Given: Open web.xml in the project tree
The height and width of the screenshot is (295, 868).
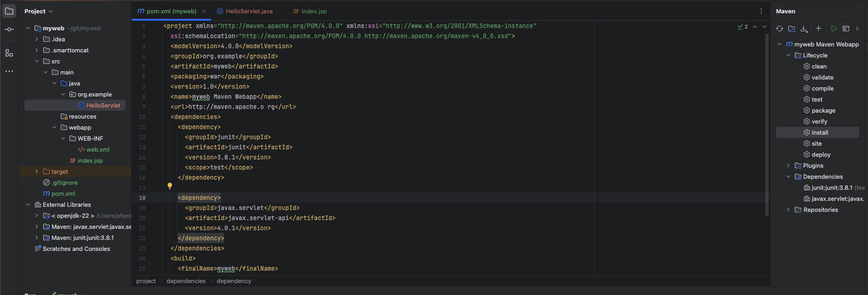Looking at the screenshot, I should pos(98,149).
